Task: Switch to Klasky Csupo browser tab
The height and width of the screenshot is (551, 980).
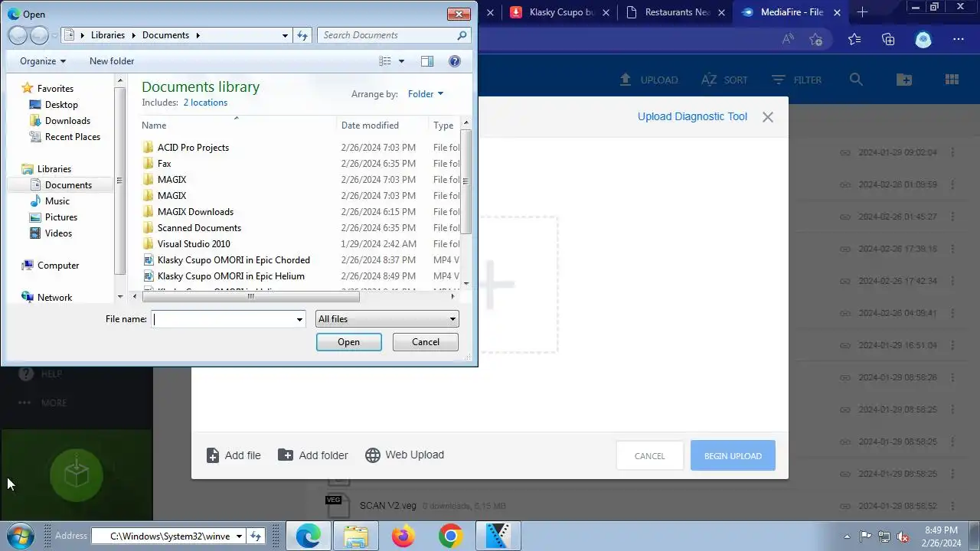Action: coord(559,12)
